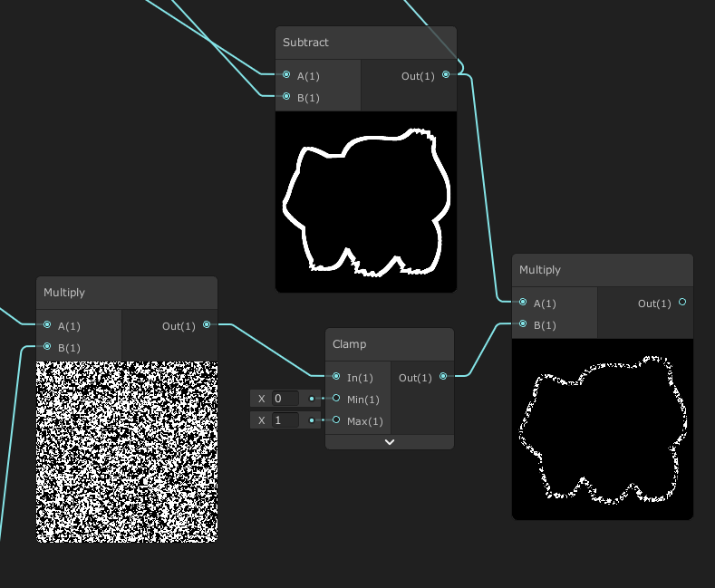Click the Max X default slot connector dot

[312, 420]
